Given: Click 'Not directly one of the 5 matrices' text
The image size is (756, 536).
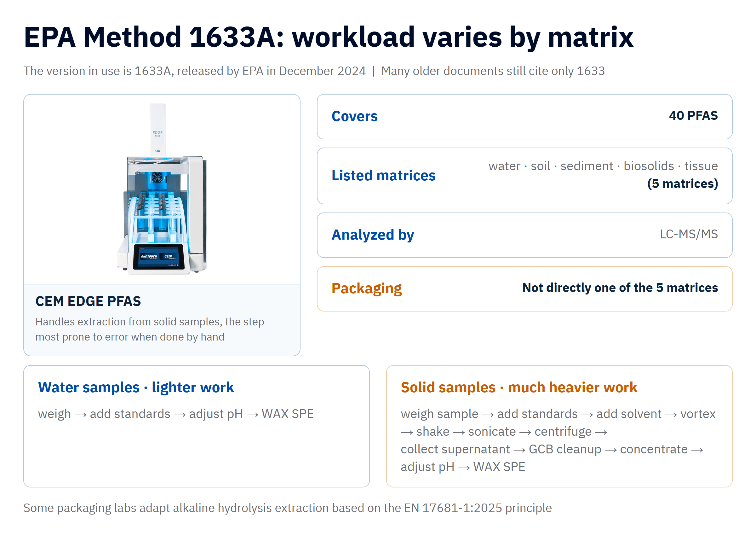Looking at the screenshot, I should pos(620,288).
